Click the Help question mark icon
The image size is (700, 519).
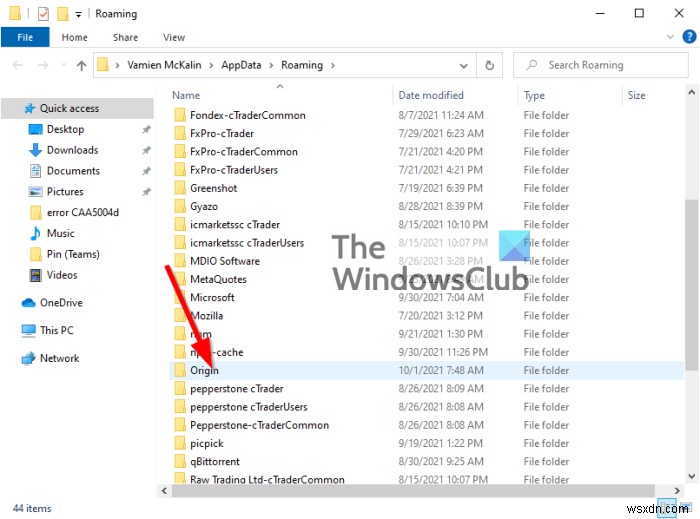coord(687,37)
